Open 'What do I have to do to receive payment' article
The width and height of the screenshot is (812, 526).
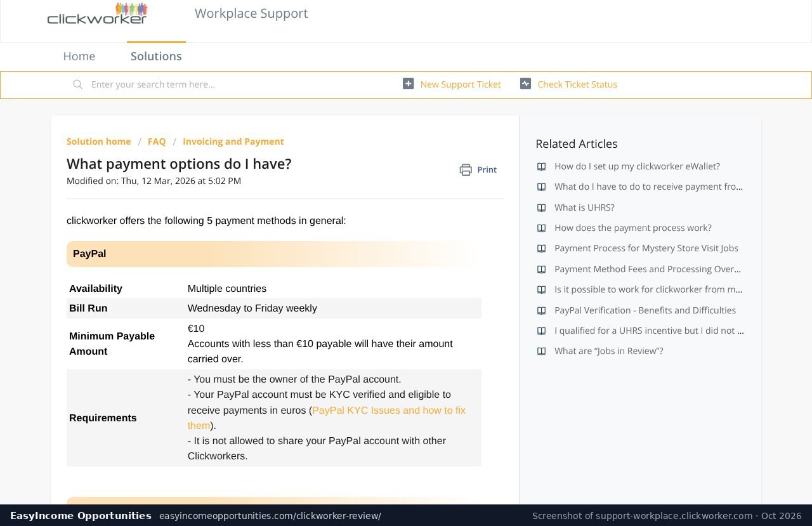point(649,187)
